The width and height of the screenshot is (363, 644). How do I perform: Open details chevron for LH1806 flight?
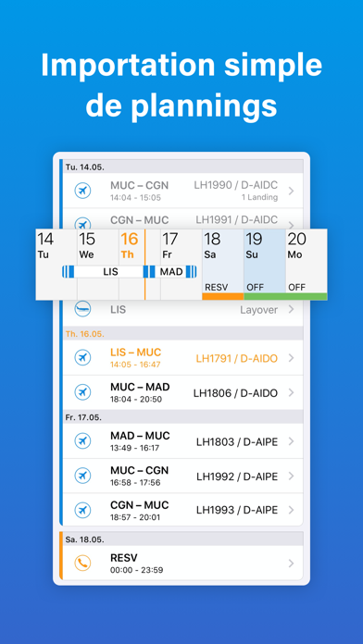291,392
